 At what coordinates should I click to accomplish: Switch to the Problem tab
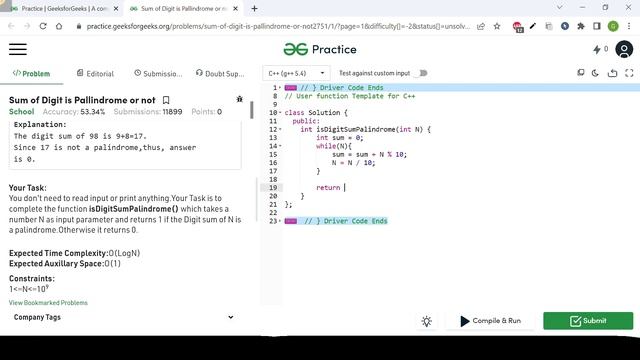tap(31, 73)
